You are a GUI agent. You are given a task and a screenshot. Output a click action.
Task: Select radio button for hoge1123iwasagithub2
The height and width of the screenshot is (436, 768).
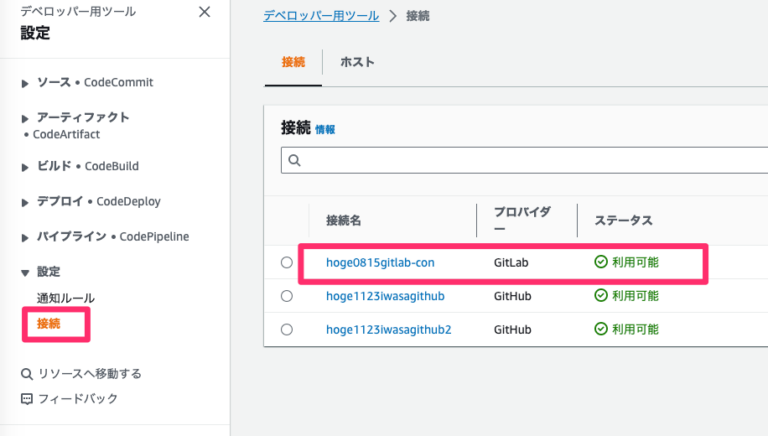coord(287,329)
